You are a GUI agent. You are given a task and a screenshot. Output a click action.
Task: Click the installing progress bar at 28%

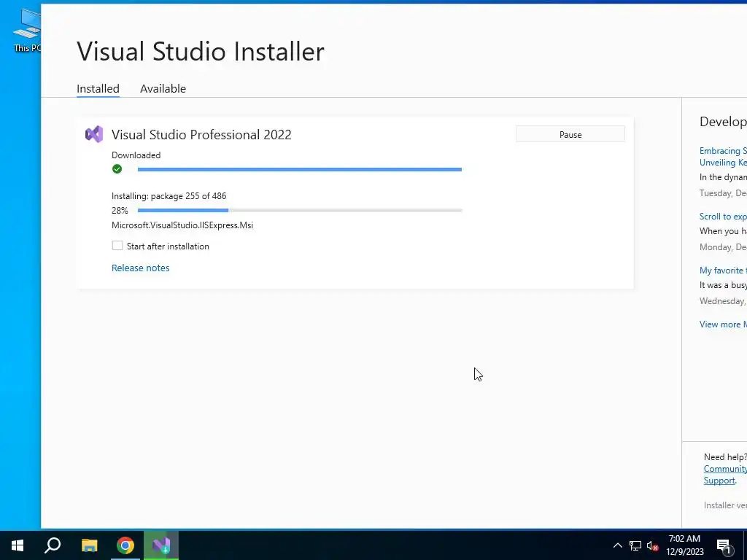tap(300, 210)
